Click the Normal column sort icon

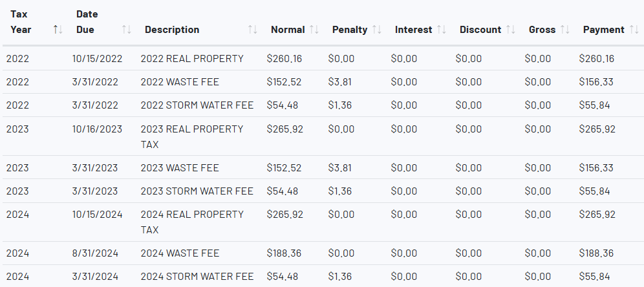click(x=314, y=30)
